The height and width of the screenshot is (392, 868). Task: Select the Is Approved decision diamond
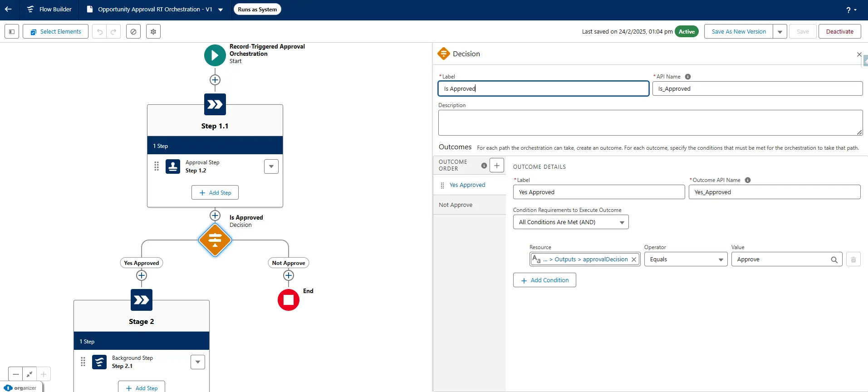click(215, 240)
